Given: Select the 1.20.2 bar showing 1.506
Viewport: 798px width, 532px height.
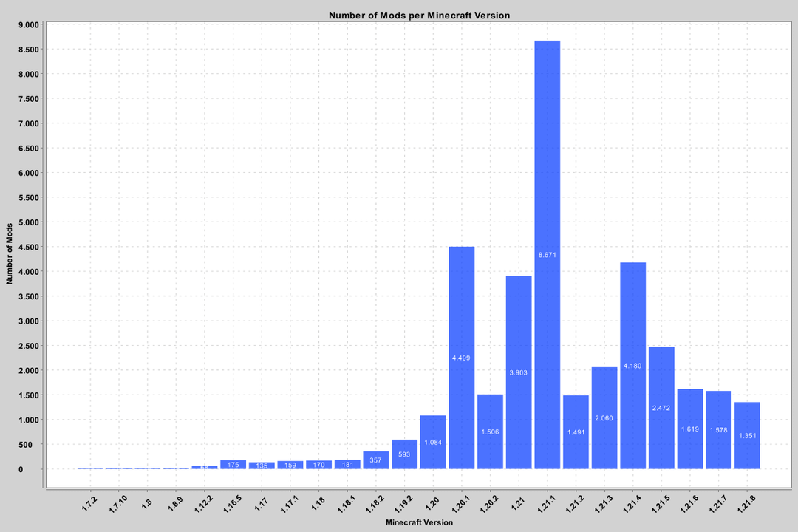Looking at the screenshot, I should pyautogui.click(x=490, y=432).
